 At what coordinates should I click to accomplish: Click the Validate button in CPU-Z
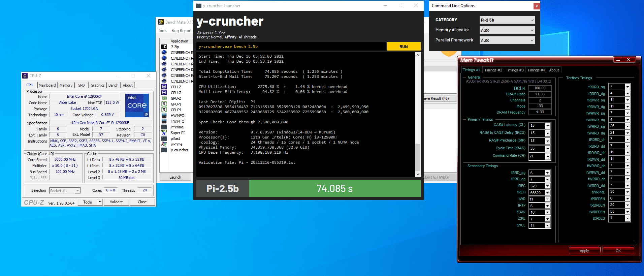tap(116, 202)
